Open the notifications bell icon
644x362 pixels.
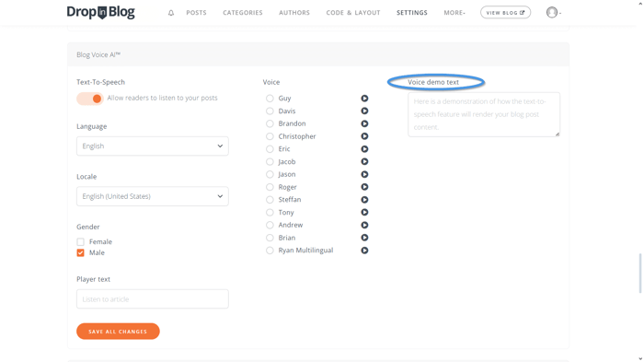click(x=171, y=13)
